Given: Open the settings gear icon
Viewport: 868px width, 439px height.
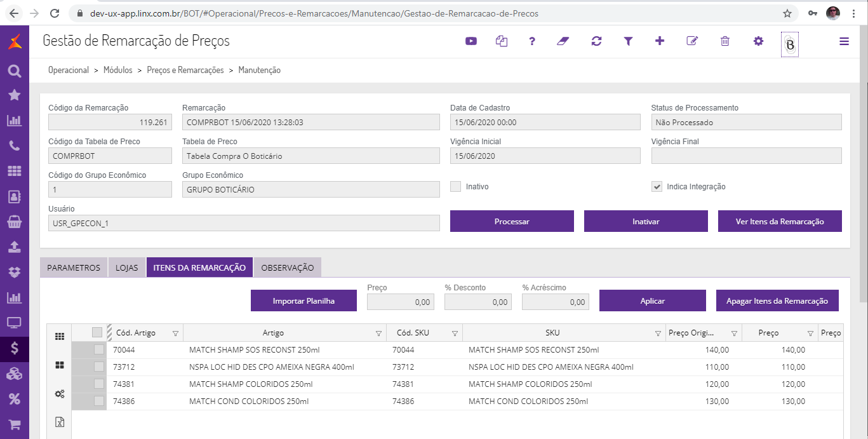Looking at the screenshot, I should point(758,41).
